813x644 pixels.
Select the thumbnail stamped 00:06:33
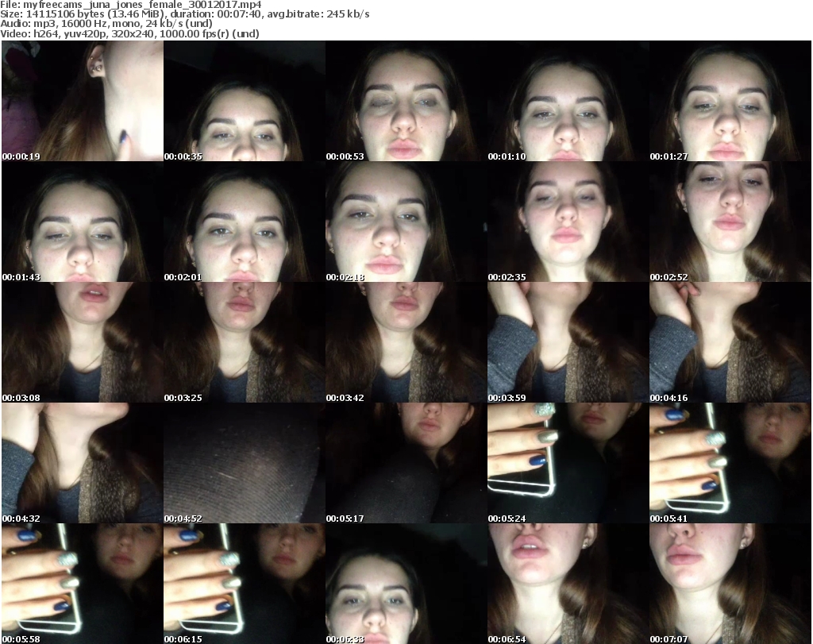coord(406,584)
